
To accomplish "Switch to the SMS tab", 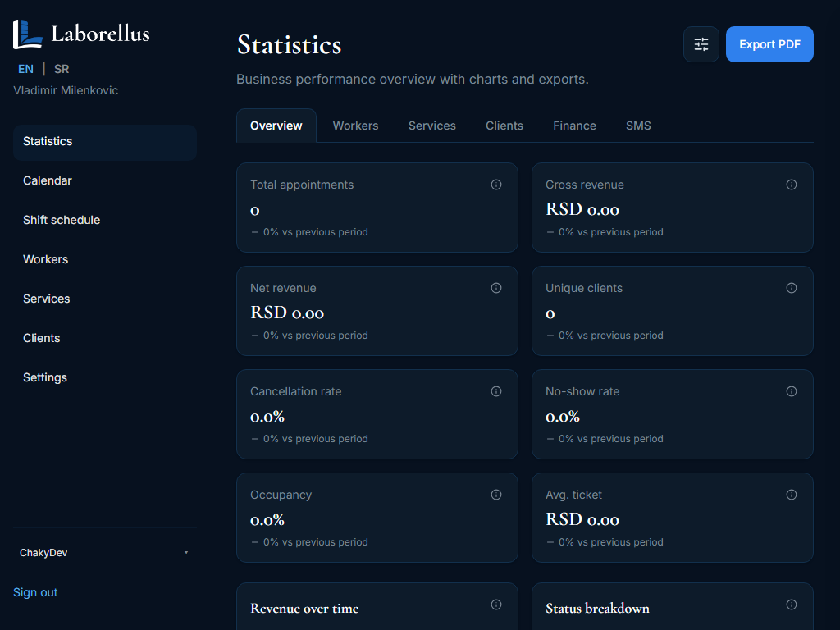I will point(638,126).
